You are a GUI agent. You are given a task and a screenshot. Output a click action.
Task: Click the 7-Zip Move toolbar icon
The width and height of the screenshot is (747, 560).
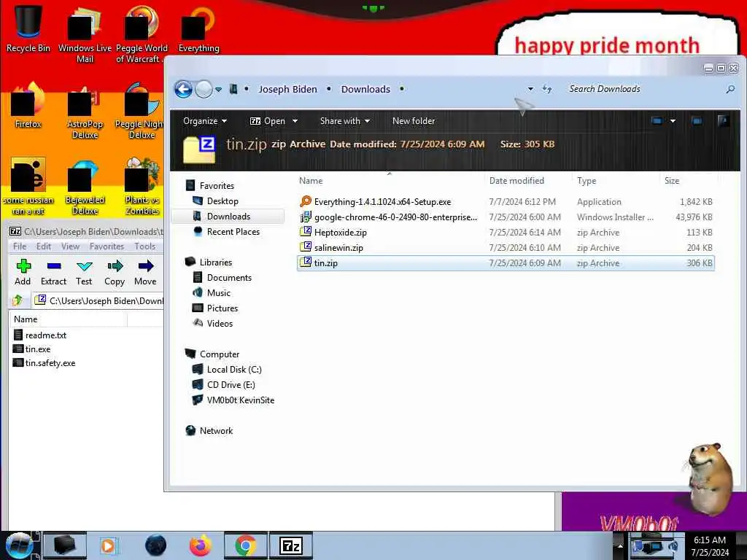click(x=145, y=273)
